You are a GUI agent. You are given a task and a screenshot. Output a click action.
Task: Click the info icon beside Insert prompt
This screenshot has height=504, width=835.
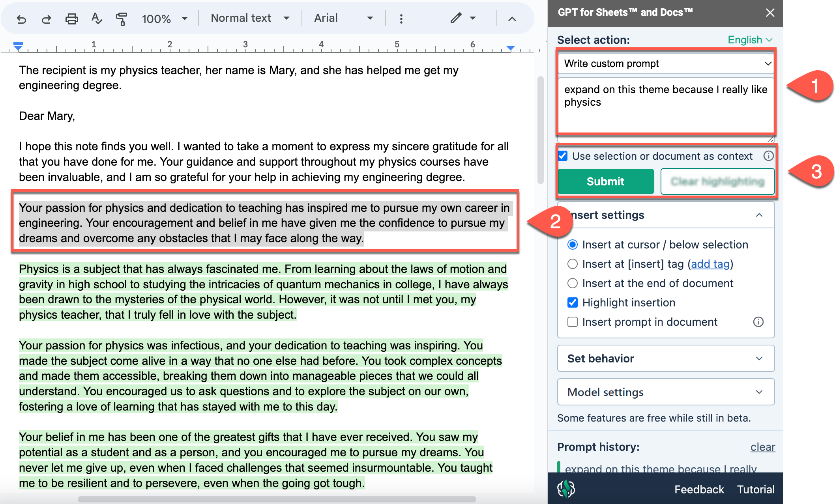758,322
